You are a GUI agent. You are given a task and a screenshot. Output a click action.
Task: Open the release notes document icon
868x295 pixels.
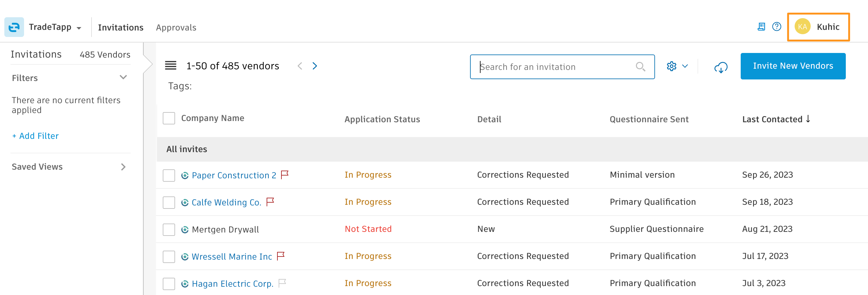pos(761,26)
